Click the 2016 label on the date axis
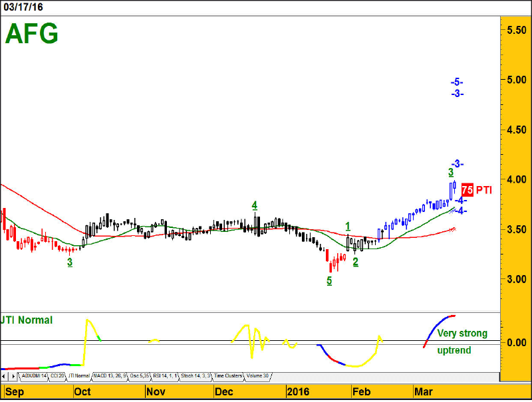The width and height of the screenshot is (532, 402). pos(297,391)
